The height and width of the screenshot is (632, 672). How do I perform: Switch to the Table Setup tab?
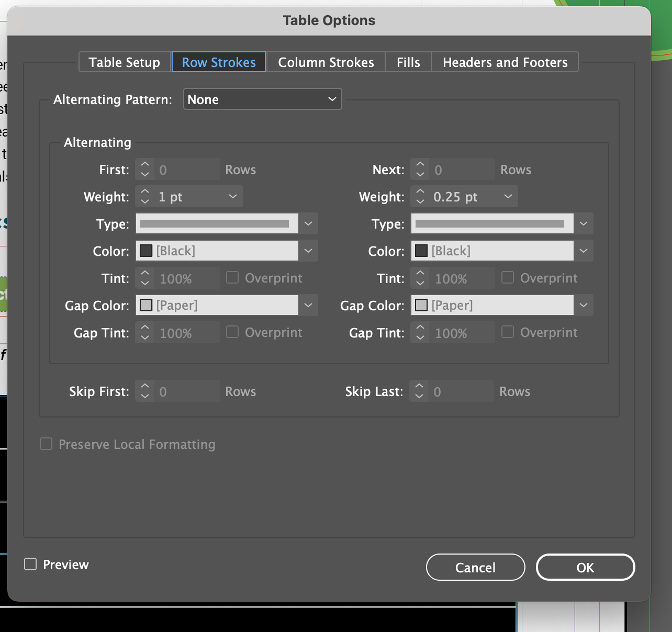click(x=125, y=62)
